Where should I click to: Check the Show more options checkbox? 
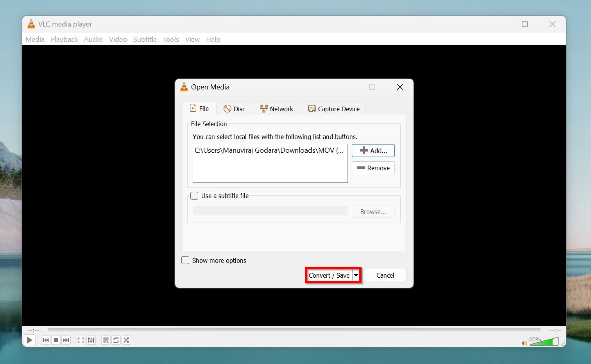[185, 260]
